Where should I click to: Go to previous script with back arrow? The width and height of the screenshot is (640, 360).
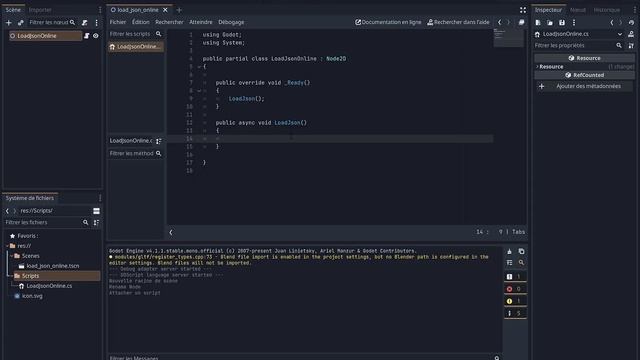click(x=500, y=22)
